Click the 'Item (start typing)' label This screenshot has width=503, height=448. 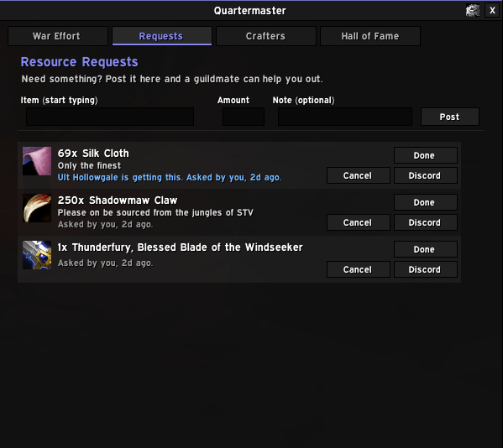[60, 101]
